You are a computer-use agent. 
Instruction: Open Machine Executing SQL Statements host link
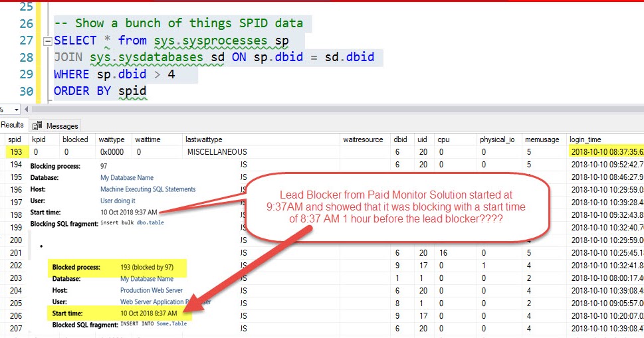click(148, 189)
